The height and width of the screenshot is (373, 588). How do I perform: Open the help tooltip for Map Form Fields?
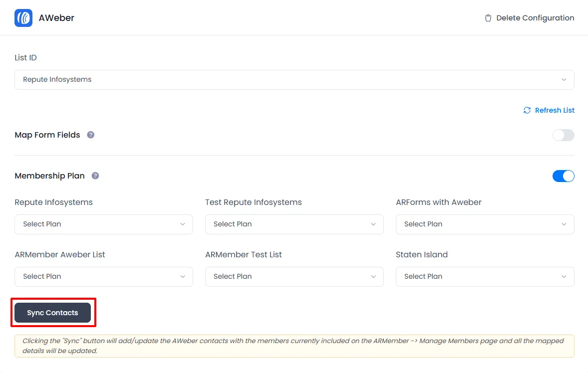coord(90,135)
